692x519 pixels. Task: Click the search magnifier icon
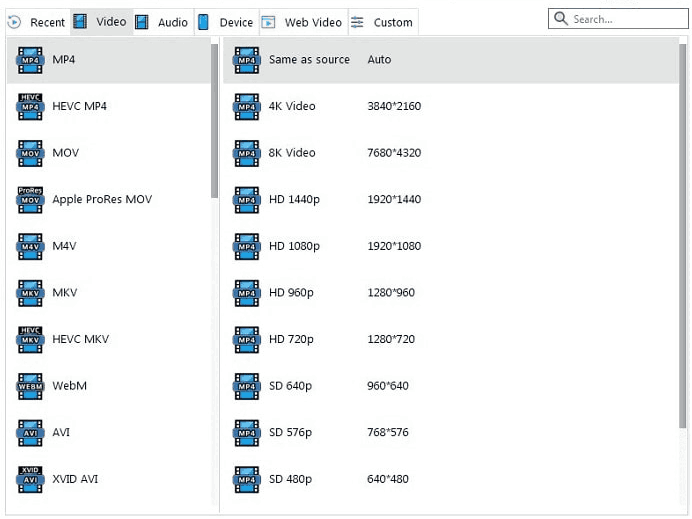[x=560, y=19]
